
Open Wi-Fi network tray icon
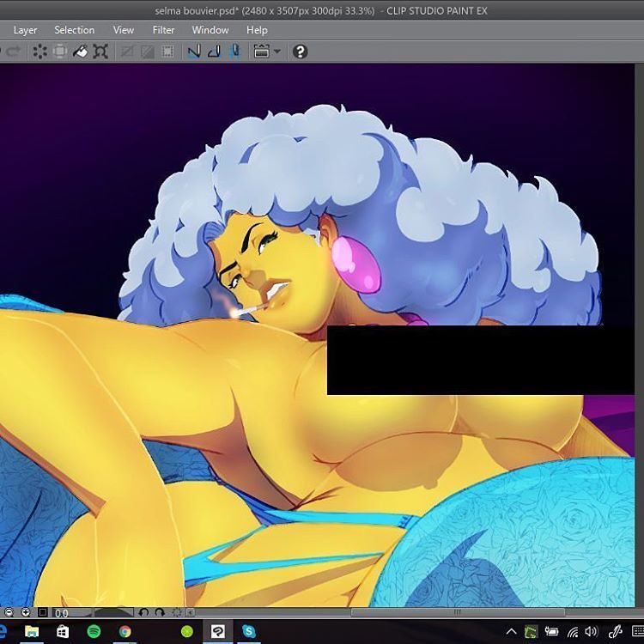pos(573,631)
